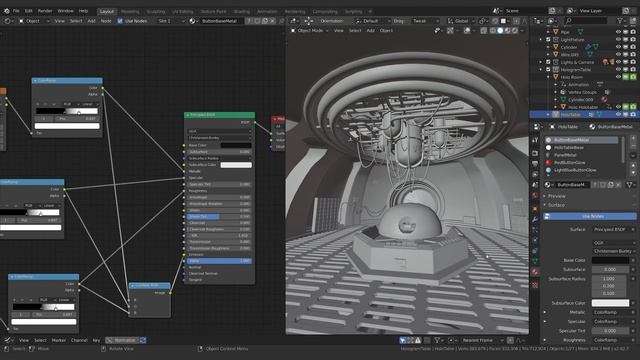Screen dimensions: 640x360
Task: Switch to the Animation workspace tab
Action: 267,11
